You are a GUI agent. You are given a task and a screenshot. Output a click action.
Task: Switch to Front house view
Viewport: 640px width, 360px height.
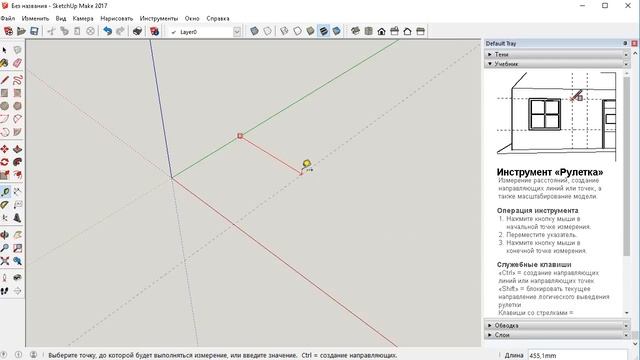[382, 31]
